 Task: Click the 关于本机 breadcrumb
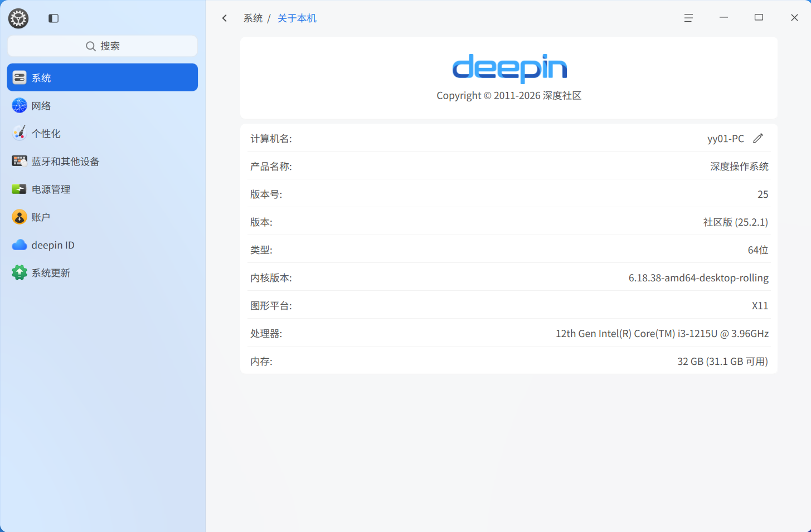point(297,18)
